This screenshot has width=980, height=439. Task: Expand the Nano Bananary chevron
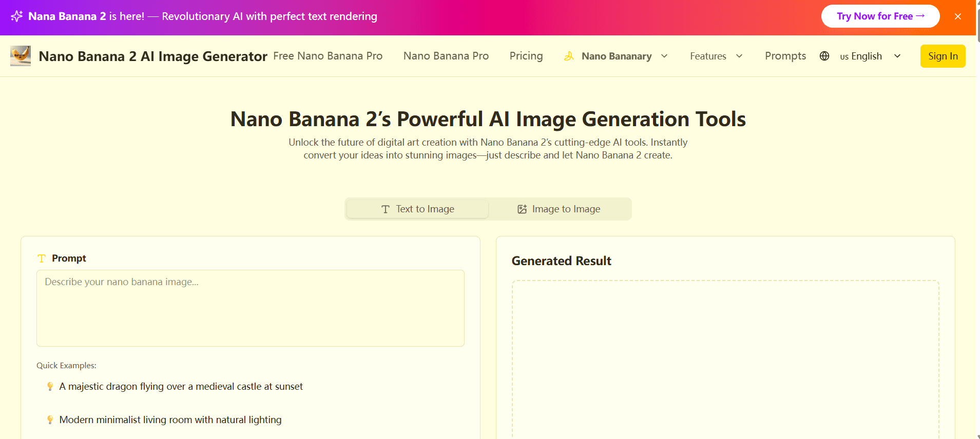(x=664, y=56)
